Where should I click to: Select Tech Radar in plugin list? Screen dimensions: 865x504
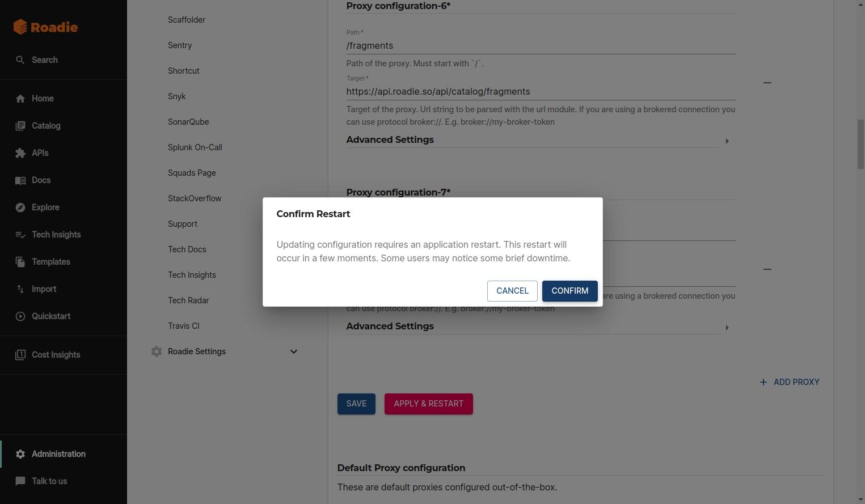(x=188, y=300)
